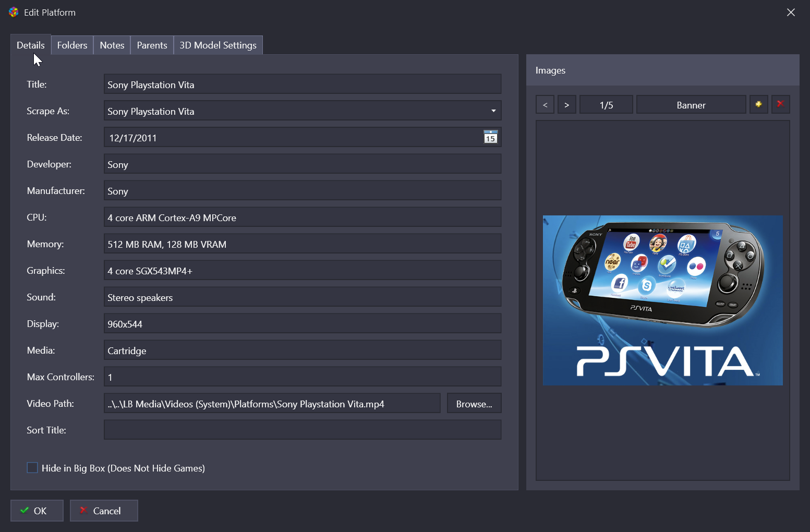Viewport: 810px width, 532px height.
Task: Browse for a video path file
Action: (x=474, y=403)
